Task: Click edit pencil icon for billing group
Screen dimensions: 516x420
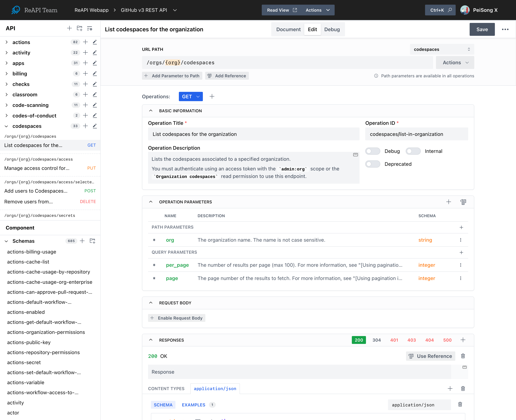Action: [95, 74]
